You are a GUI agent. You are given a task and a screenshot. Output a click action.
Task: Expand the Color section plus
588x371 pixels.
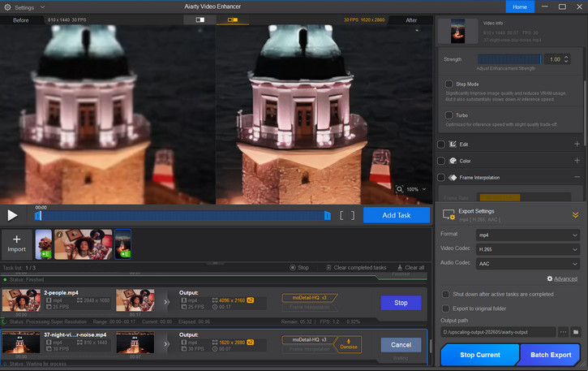click(x=577, y=161)
